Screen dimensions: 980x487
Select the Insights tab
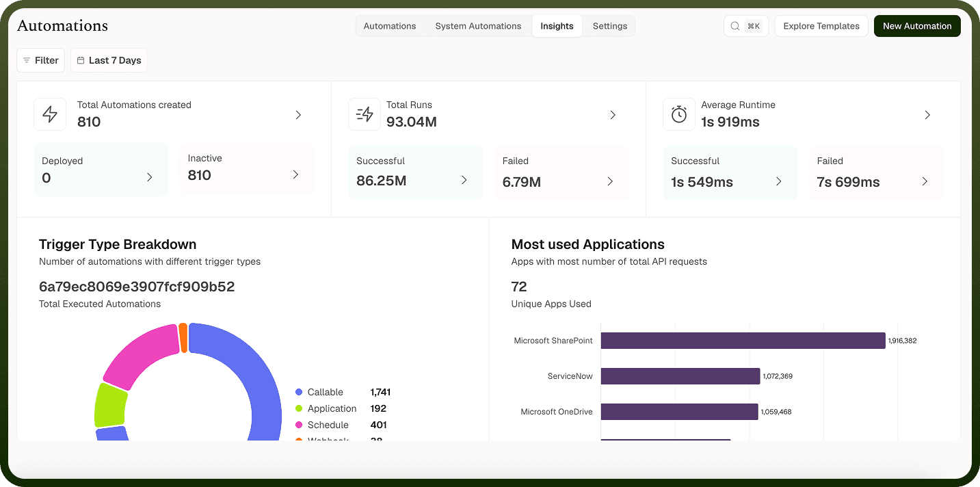click(557, 26)
